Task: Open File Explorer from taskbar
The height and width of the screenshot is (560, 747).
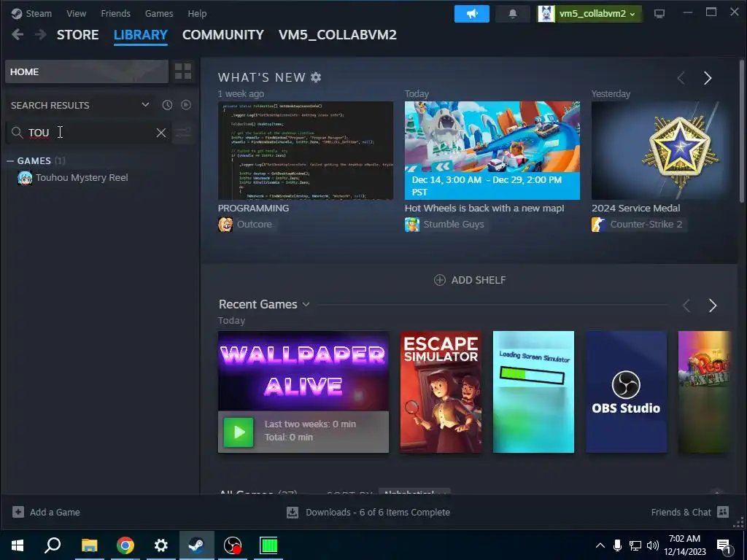Action: [x=89, y=545]
